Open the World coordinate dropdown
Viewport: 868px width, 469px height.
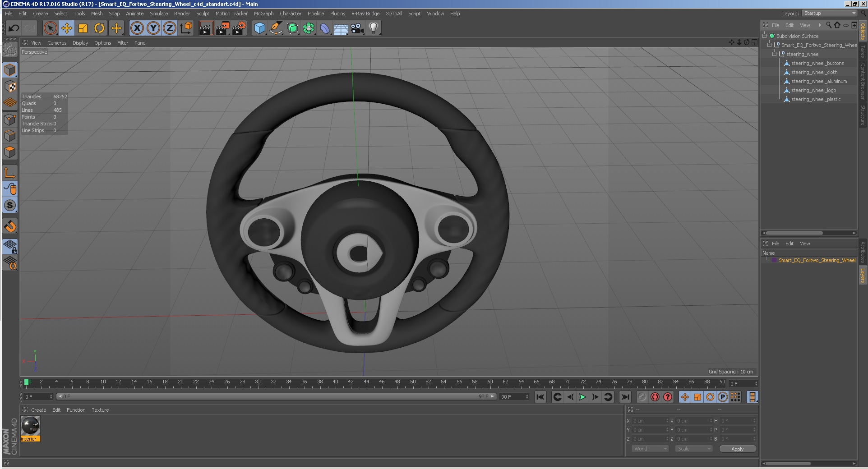(650, 449)
